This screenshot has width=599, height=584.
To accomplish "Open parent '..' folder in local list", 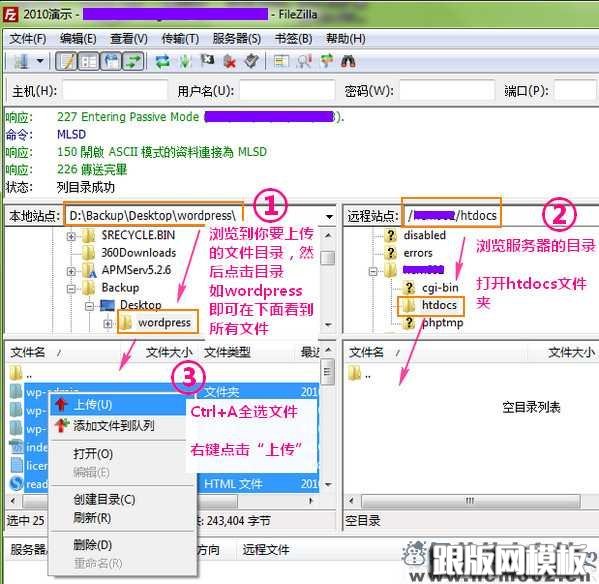I will [21, 373].
